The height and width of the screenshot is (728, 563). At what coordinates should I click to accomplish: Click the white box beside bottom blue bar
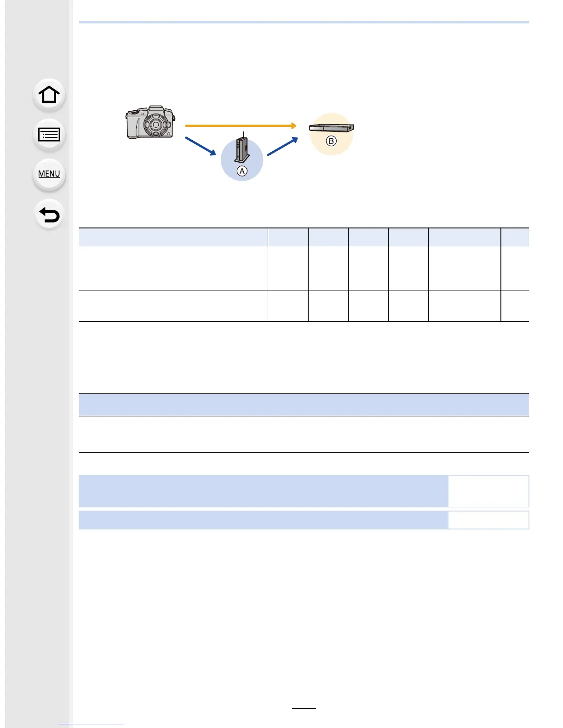click(488, 520)
